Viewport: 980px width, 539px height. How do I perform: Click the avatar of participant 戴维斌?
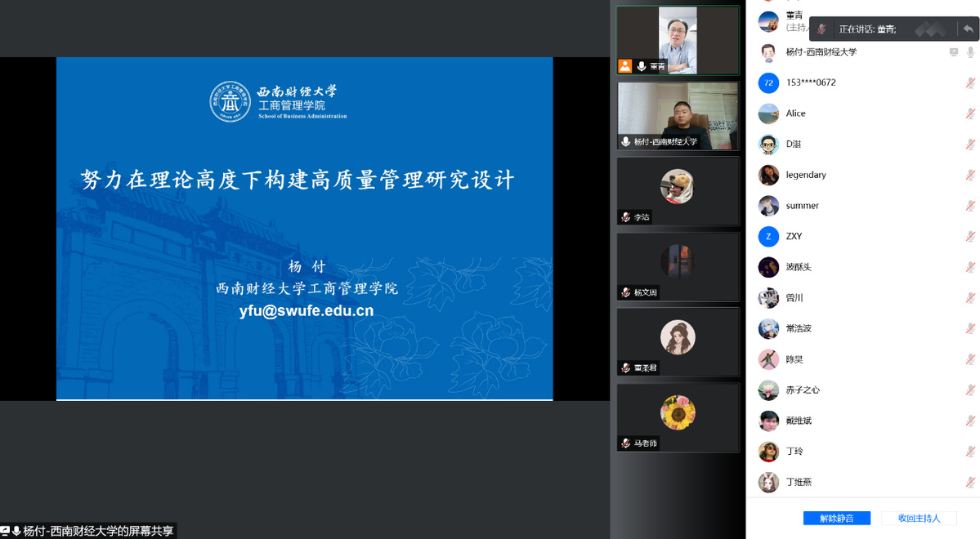[767, 421]
